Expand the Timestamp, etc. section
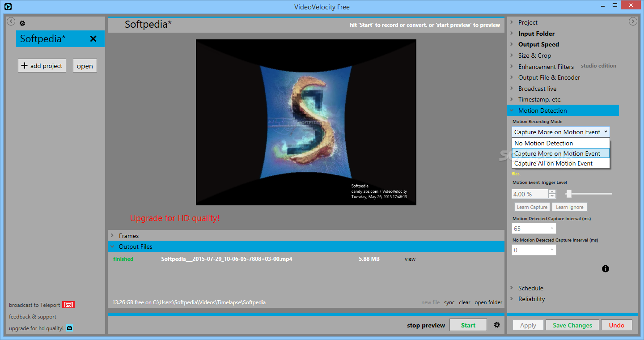The width and height of the screenshot is (644, 340). tap(540, 99)
